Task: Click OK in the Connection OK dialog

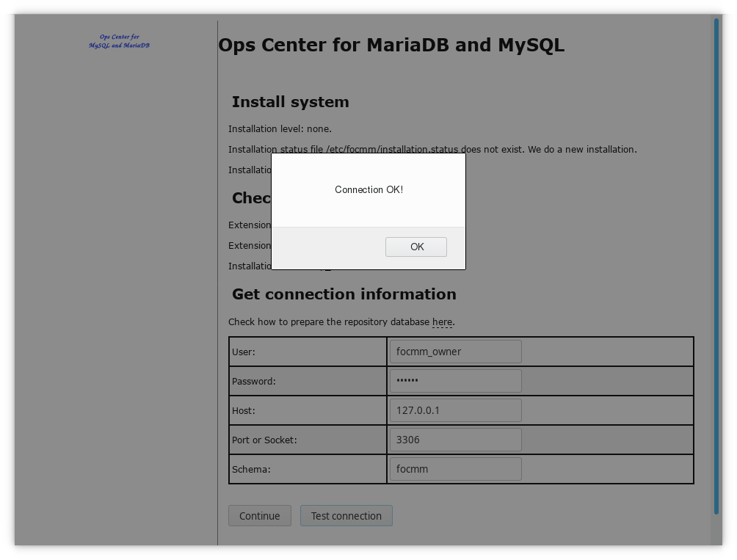Action: [416, 247]
